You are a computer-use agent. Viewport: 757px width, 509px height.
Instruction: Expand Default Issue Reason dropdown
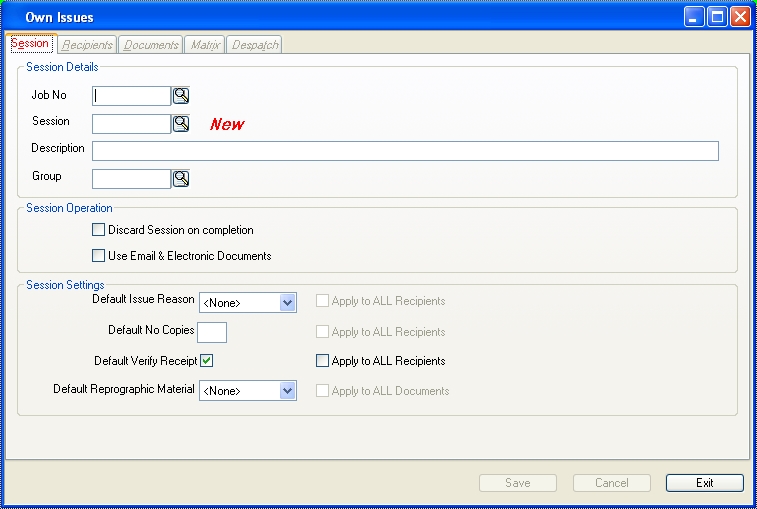coord(287,303)
